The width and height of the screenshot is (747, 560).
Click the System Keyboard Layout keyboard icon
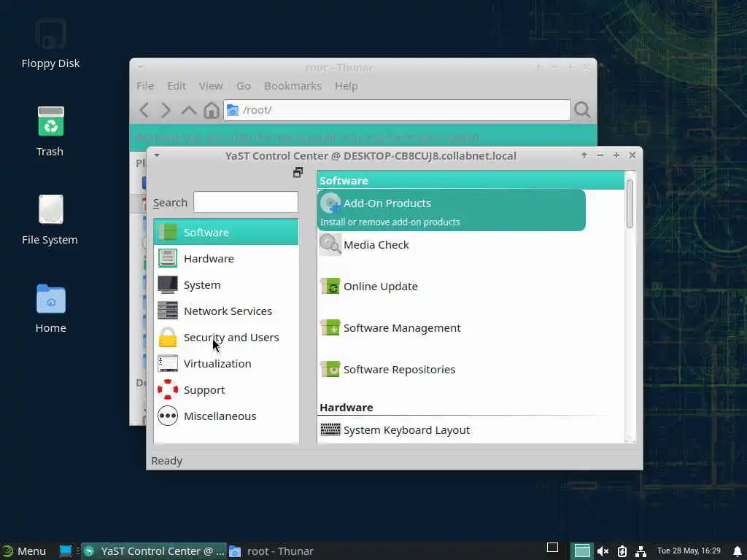[330, 429]
